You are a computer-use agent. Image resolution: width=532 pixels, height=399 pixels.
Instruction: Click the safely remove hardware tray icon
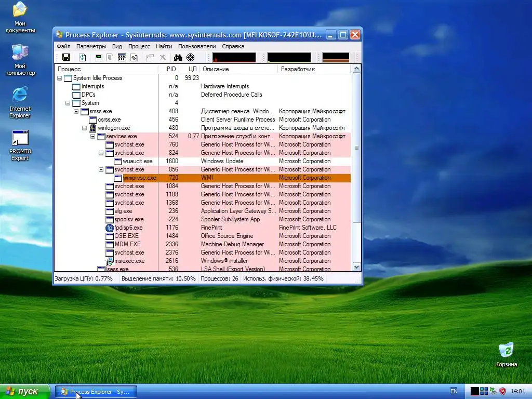(494, 391)
